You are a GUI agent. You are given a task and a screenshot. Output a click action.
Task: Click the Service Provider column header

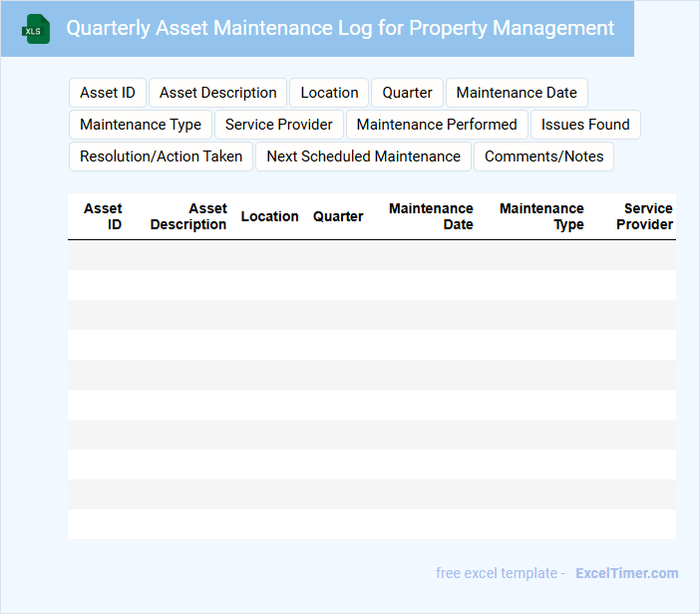coord(644,216)
